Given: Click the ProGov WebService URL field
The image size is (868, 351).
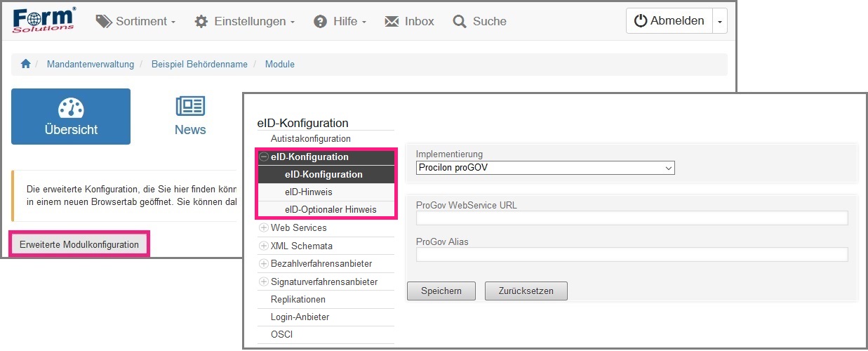Looking at the screenshot, I should pos(632,218).
